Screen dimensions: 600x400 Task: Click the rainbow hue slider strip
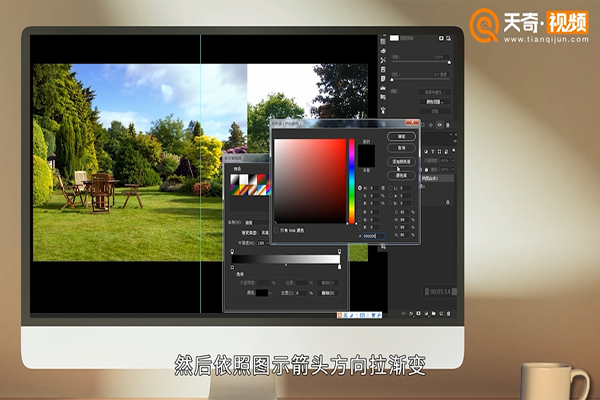point(351,180)
